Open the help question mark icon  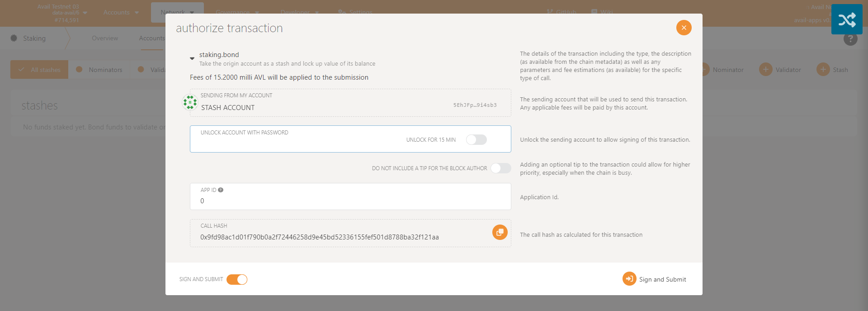[850, 39]
